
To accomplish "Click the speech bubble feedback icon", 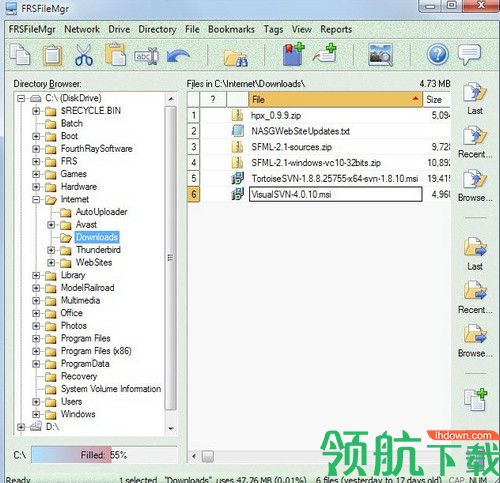I will point(469,55).
